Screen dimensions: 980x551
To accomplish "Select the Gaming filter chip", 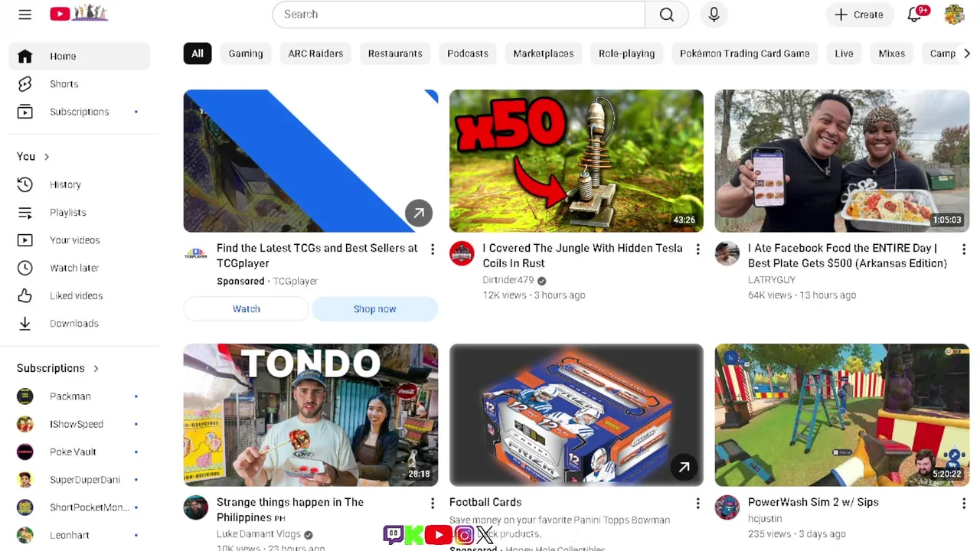I will [246, 54].
